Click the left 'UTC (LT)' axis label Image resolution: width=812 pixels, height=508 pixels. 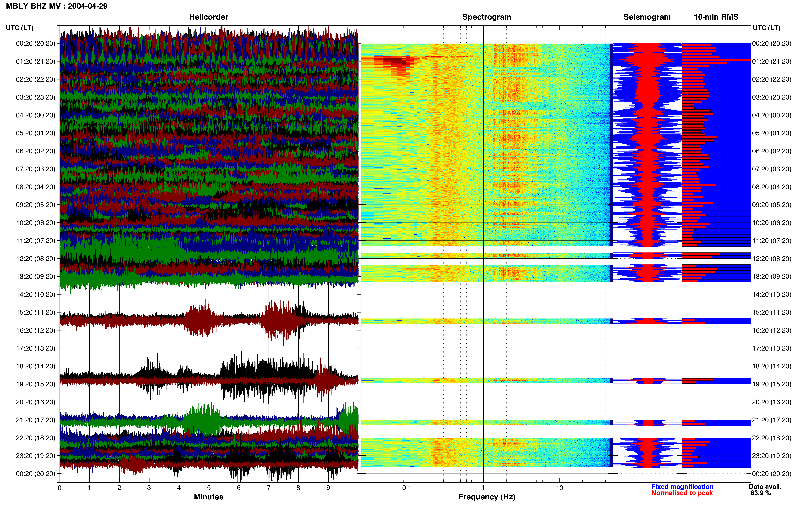[20, 28]
